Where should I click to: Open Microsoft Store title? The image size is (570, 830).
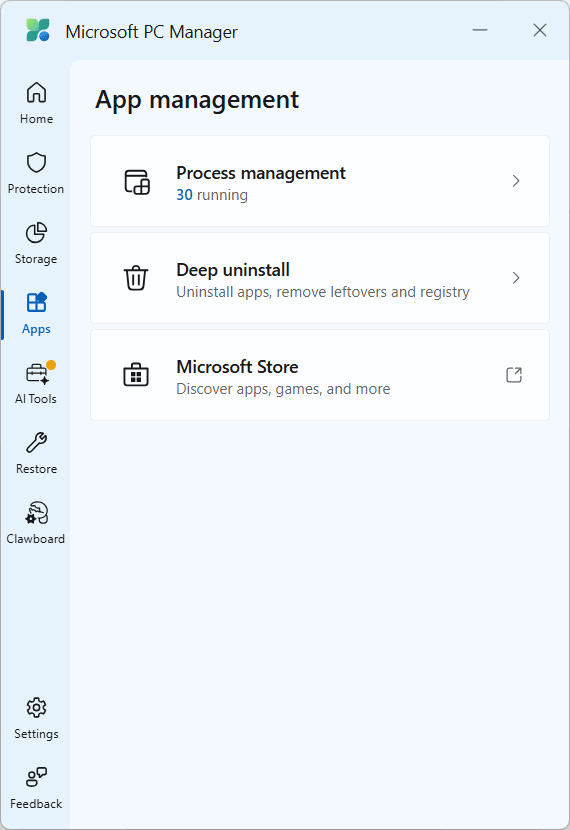coord(237,367)
